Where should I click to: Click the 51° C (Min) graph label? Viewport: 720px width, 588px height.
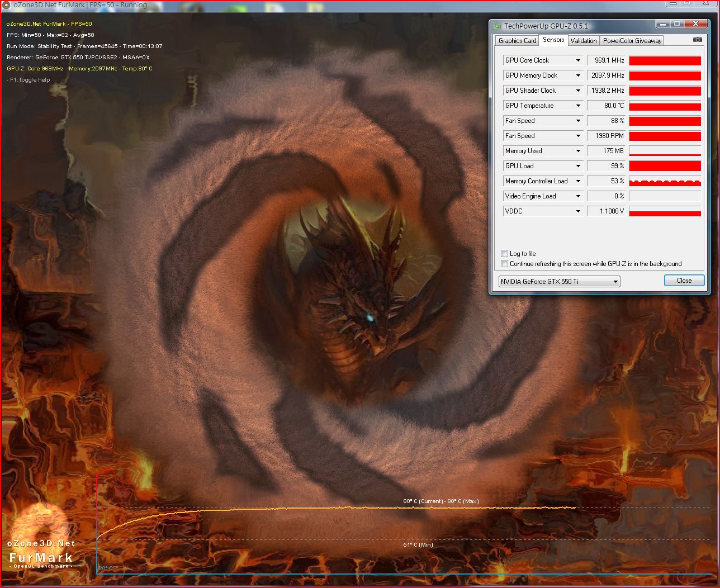click(x=418, y=545)
